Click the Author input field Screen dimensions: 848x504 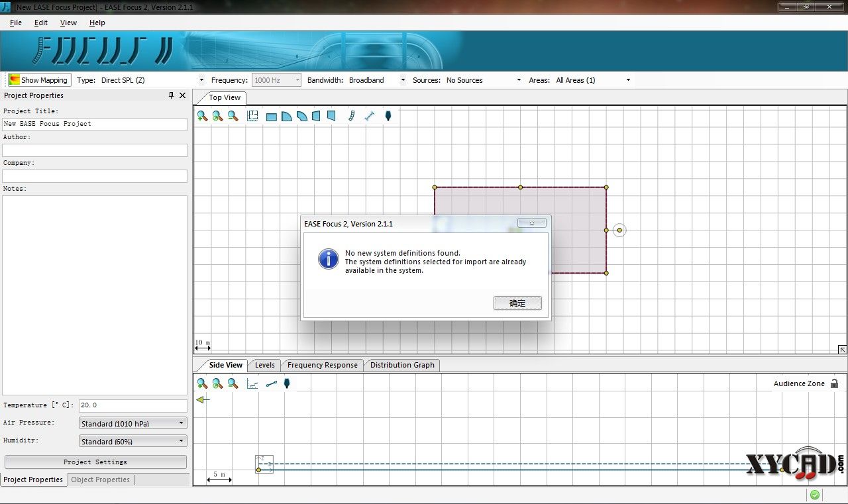[95, 150]
